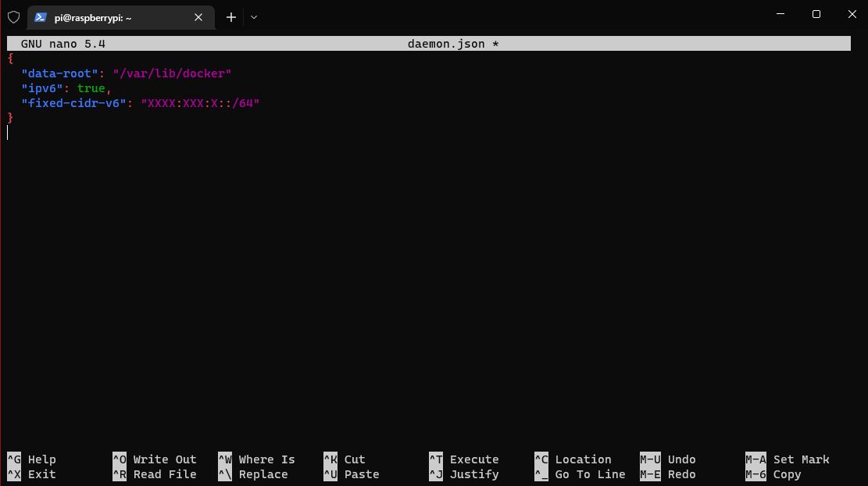
Task: Click the "XXXX:XXX:X::/64" value
Action: [200, 103]
